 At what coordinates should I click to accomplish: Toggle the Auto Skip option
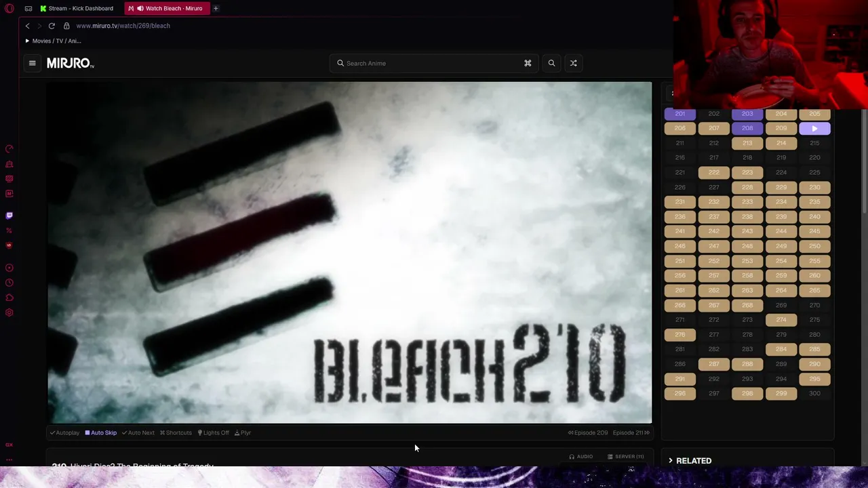(x=101, y=432)
